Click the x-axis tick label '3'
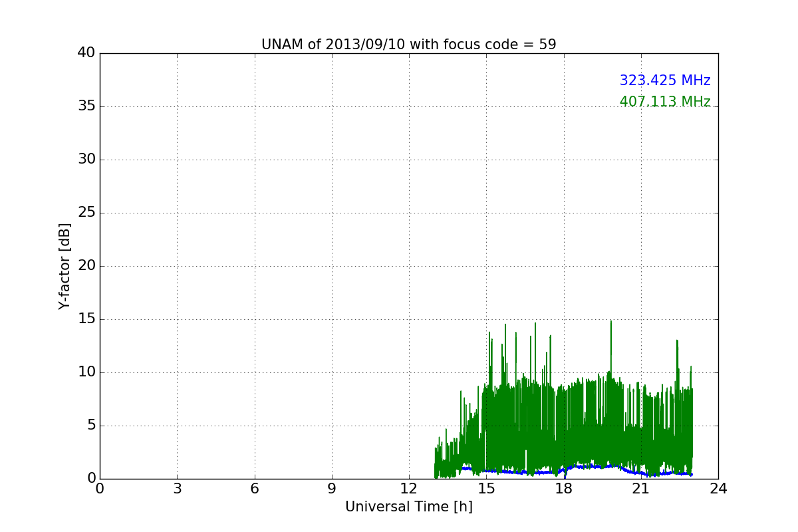Image resolution: width=798 pixels, height=532 pixels. point(177,489)
